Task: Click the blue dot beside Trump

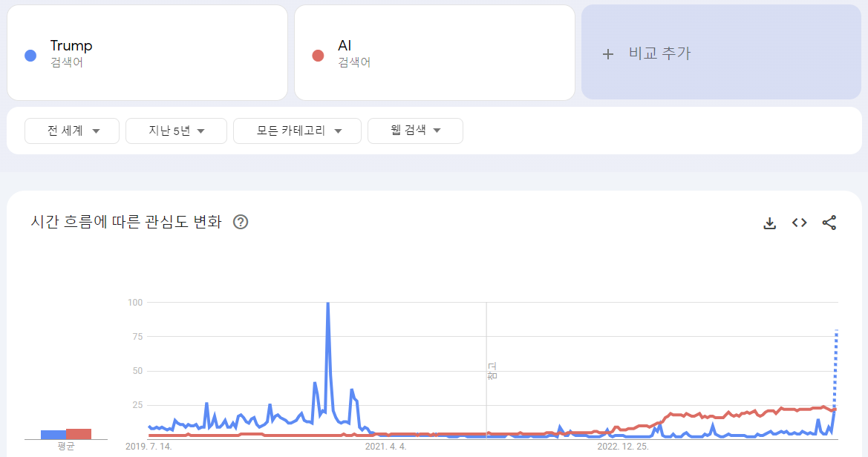Action: pos(30,56)
